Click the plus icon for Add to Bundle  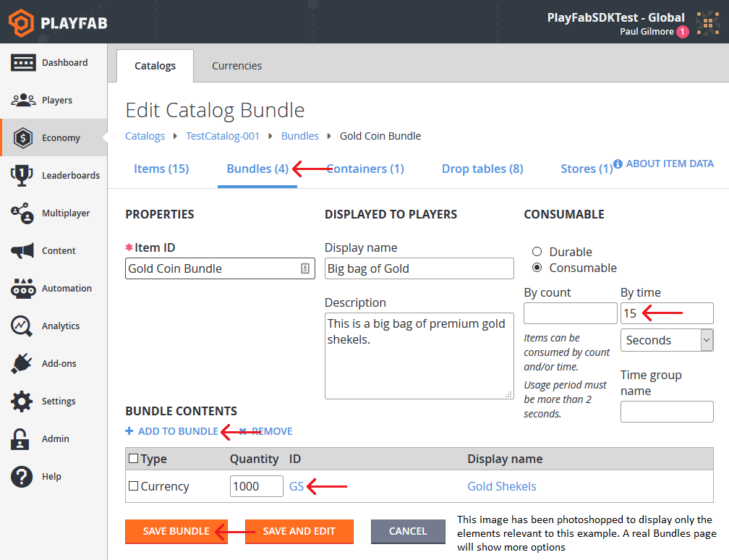pyautogui.click(x=129, y=431)
